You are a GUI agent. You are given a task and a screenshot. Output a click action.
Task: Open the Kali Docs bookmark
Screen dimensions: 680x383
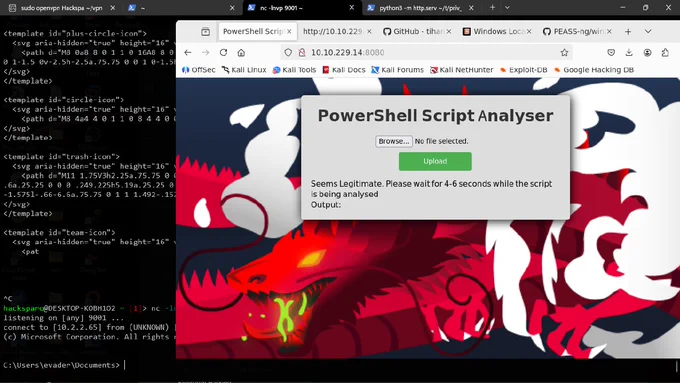[344, 70]
